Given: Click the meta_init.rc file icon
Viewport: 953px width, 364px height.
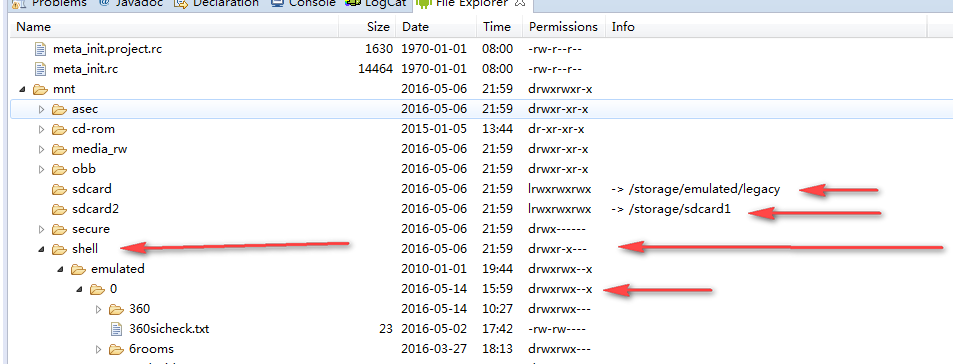Looking at the screenshot, I should pos(40,69).
